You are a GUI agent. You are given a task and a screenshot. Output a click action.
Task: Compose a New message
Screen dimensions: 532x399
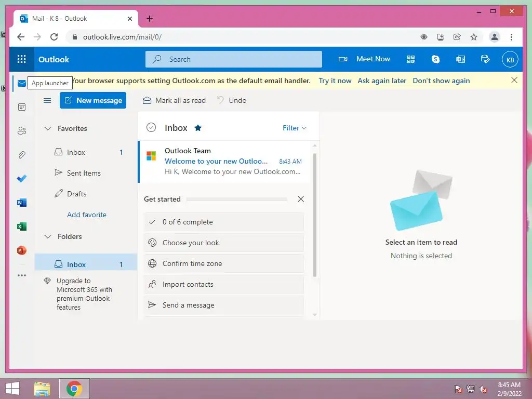point(93,100)
